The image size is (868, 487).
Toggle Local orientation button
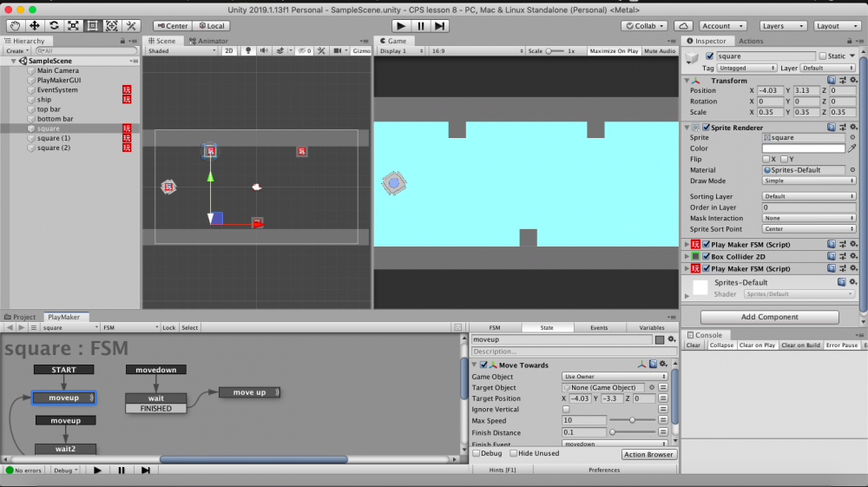[212, 26]
